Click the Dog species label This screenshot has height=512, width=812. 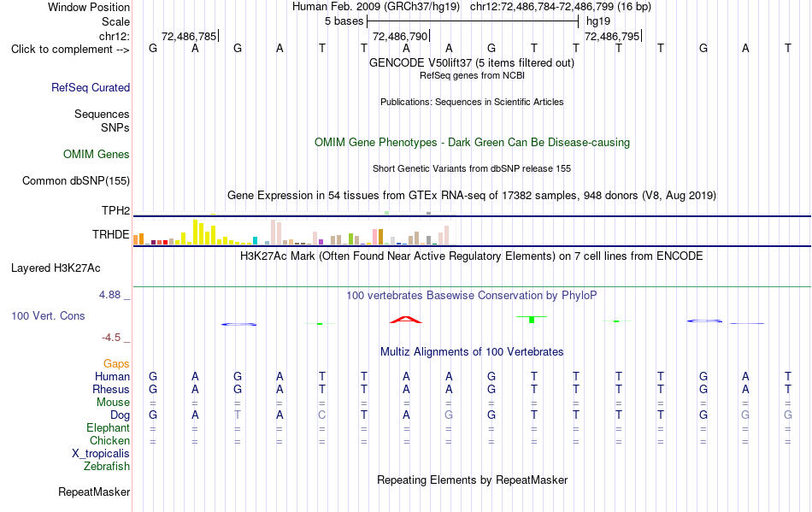(x=121, y=415)
